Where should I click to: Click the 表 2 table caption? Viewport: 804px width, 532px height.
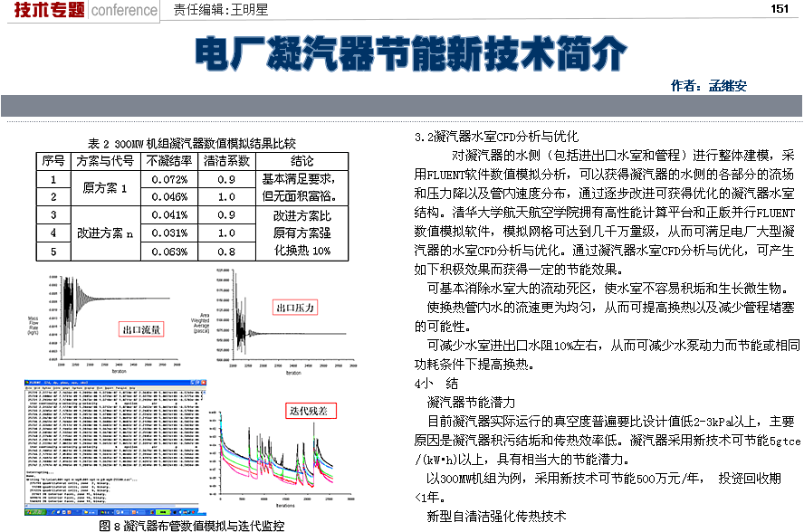point(191,144)
